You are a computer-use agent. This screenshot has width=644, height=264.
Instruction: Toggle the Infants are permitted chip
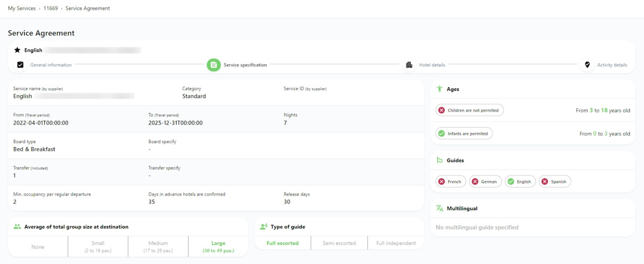464,134
